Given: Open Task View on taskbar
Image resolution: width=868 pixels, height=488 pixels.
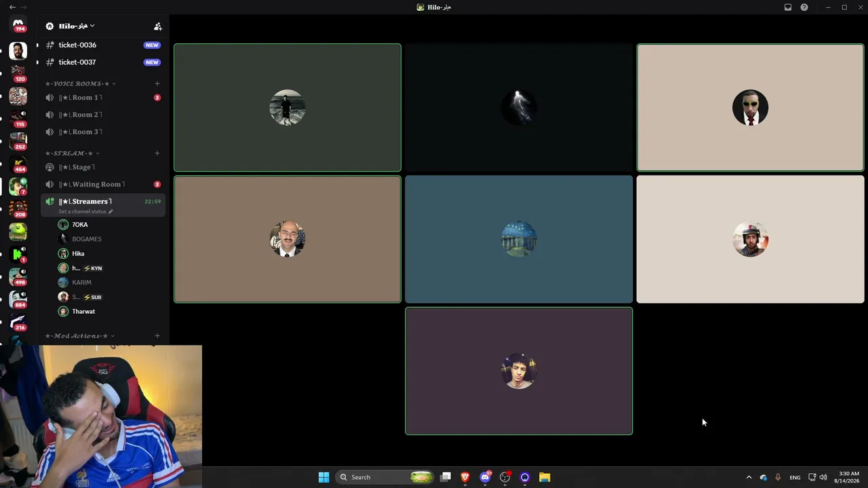Looking at the screenshot, I should tap(446, 477).
